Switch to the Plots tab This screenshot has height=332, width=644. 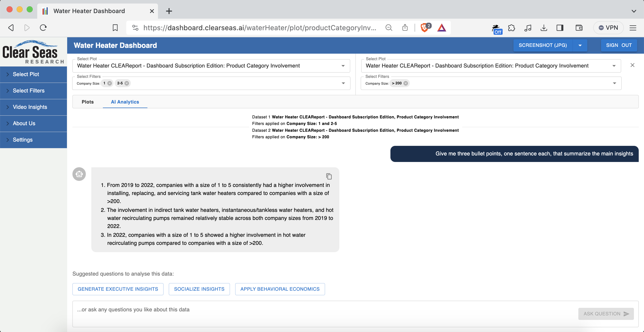pyautogui.click(x=88, y=102)
